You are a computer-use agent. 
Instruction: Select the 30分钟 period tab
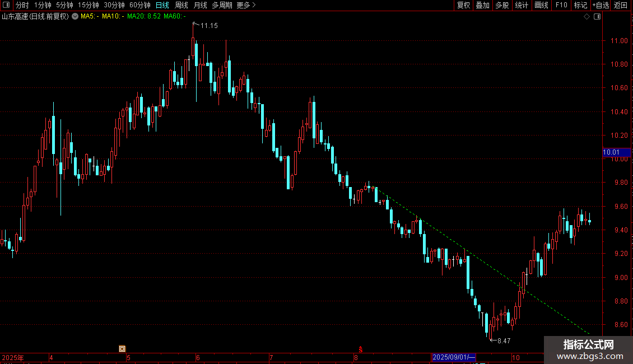(x=114, y=5)
